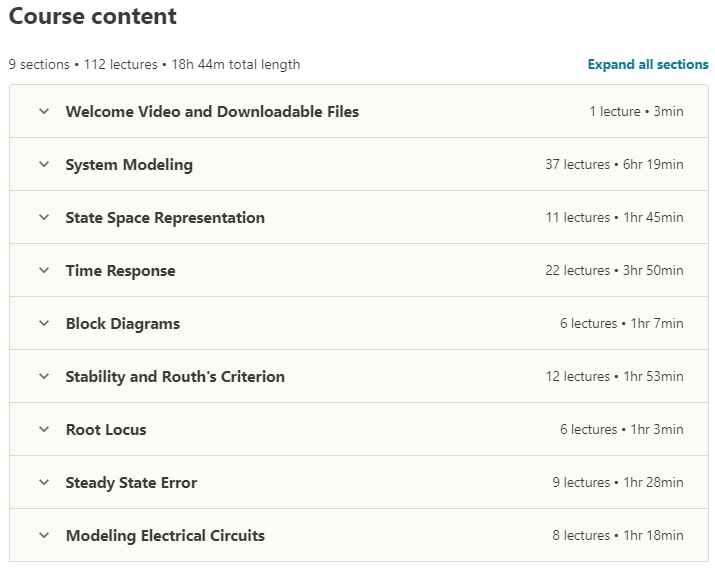Click the 37 lectures 6hr 19min label
Screen dimensions: 715x568
point(614,164)
